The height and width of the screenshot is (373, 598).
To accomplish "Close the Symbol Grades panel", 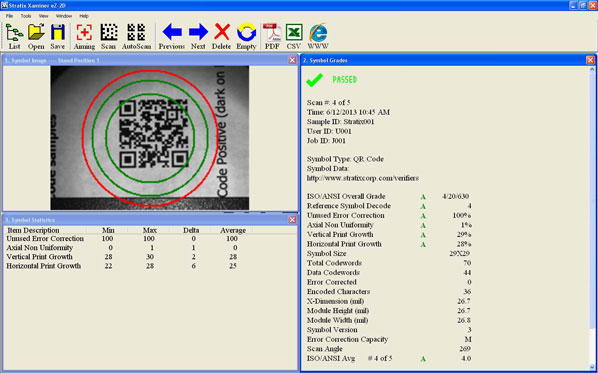I will (590, 60).
